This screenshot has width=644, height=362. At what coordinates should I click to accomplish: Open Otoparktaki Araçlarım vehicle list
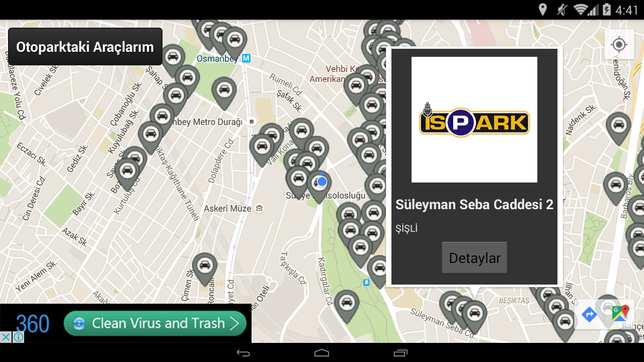[x=85, y=47]
